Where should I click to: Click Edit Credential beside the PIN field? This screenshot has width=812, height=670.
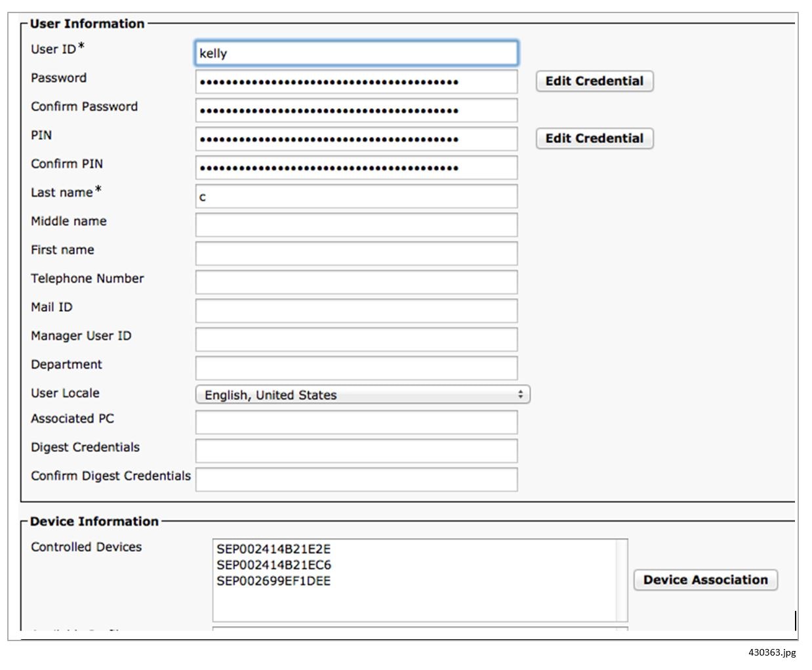[x=594, y=138]
